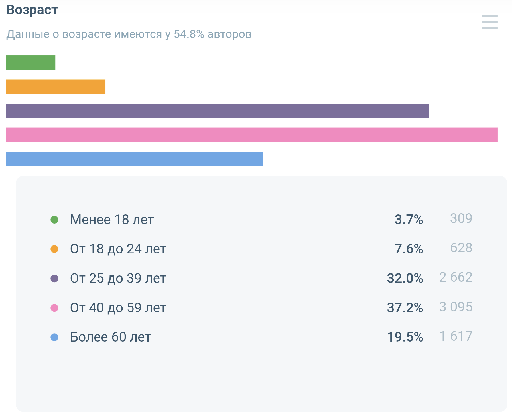This screenshot has width=512, height=420.
Task: Click the 37.2% percentage value
Action: 405,308
